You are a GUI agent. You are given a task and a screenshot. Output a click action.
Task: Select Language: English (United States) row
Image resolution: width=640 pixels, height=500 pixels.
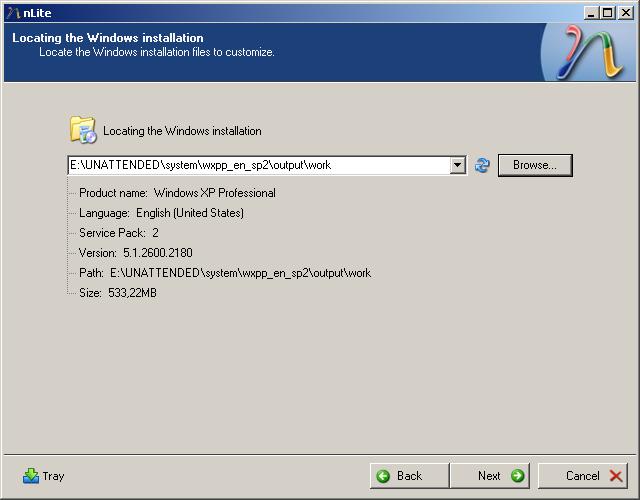pyautogui.click(x=161, y=213)
